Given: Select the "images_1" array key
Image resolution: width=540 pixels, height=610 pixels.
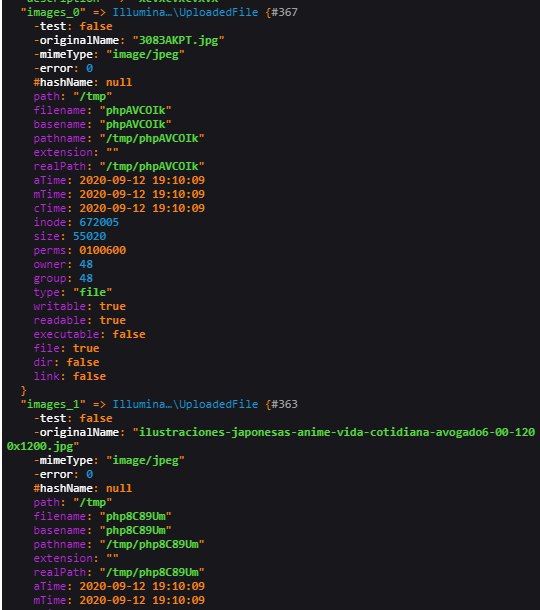Looking at the screenshot, I should tap(53, 405).
